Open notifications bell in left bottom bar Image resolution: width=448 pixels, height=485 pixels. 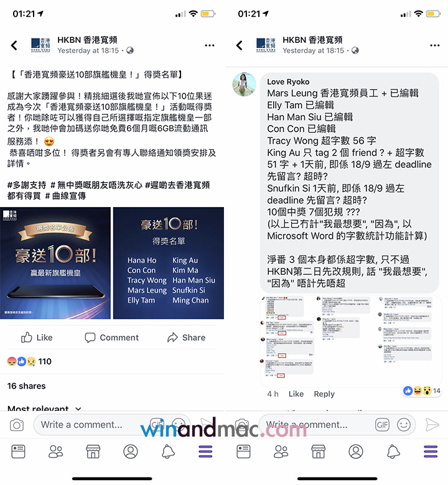(x=168, y=452)
